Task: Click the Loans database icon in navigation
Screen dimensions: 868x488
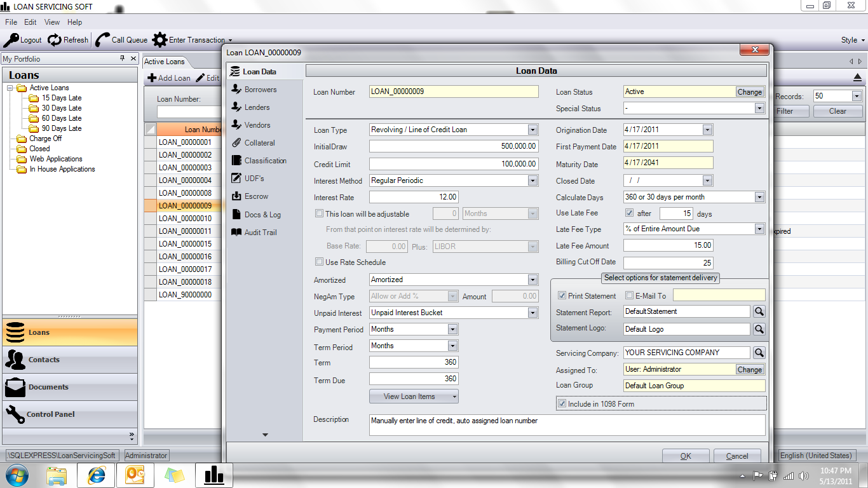Action: (x=15, y=332)
